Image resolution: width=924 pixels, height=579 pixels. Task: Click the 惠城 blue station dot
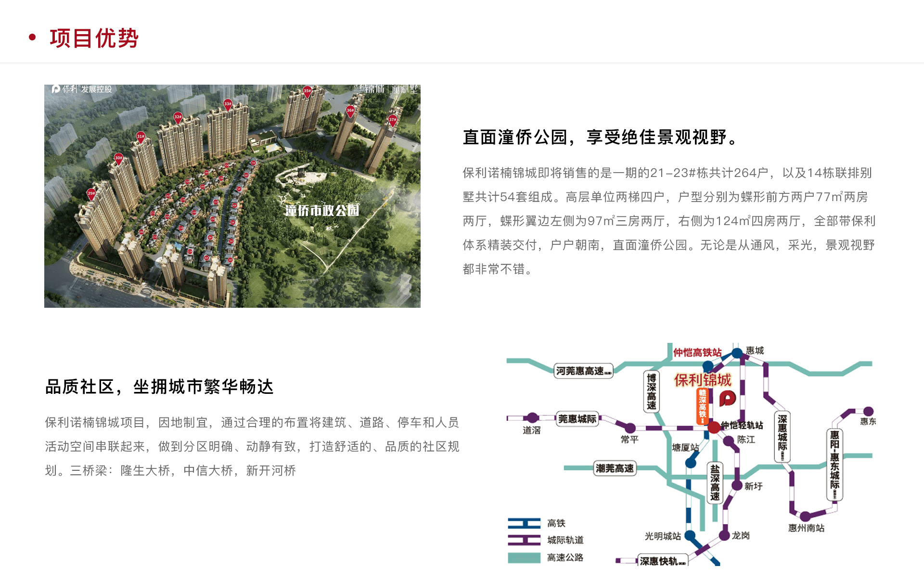coord(737,354)
